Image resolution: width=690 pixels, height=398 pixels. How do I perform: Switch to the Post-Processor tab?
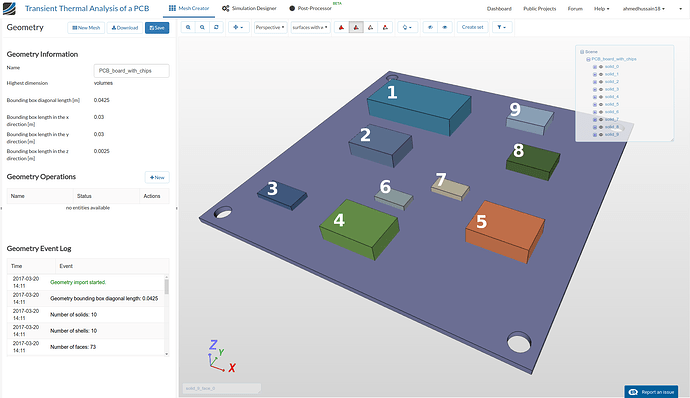pyautogui.click(x=311, y=8)
